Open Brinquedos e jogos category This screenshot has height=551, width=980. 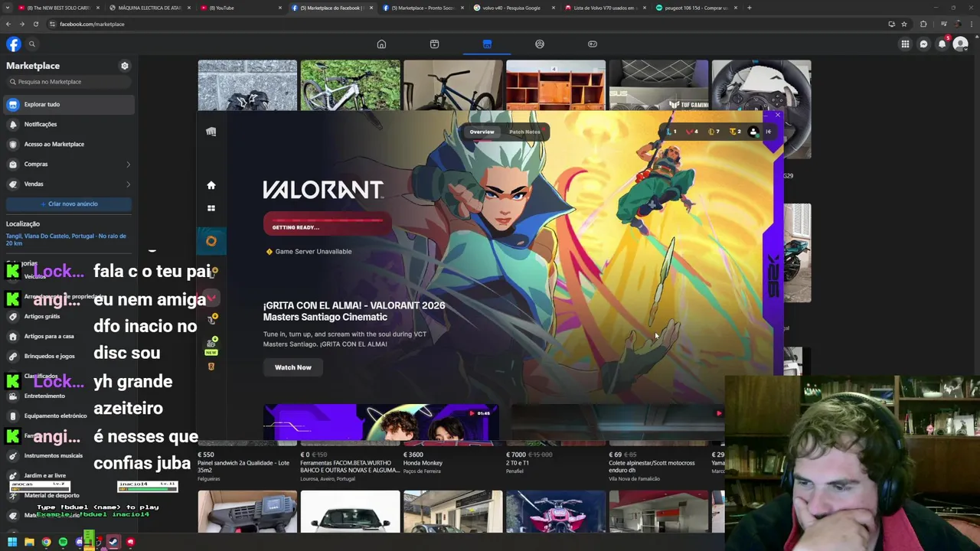click(49, 356)
